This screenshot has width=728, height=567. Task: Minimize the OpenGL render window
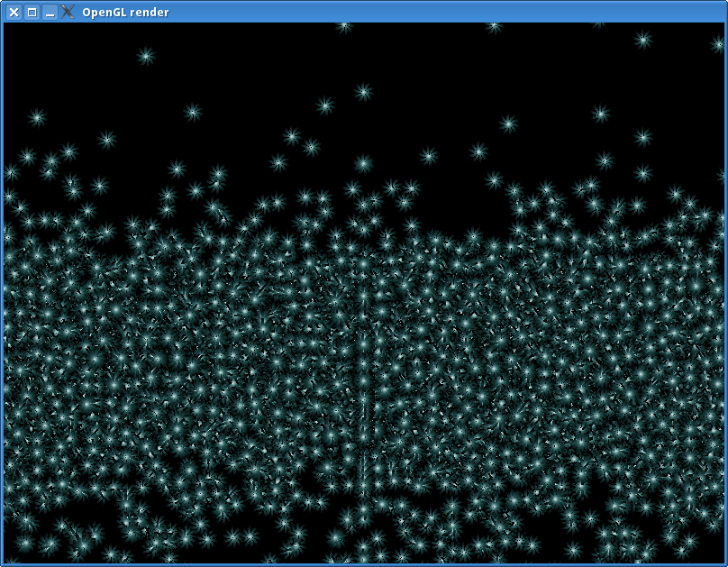[x=50, y=13]
